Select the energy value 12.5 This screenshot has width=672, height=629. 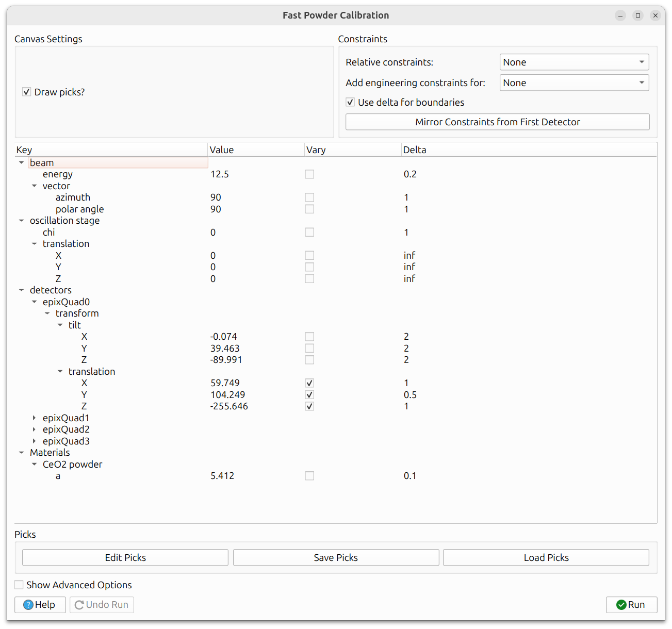(x=220, y=174)
